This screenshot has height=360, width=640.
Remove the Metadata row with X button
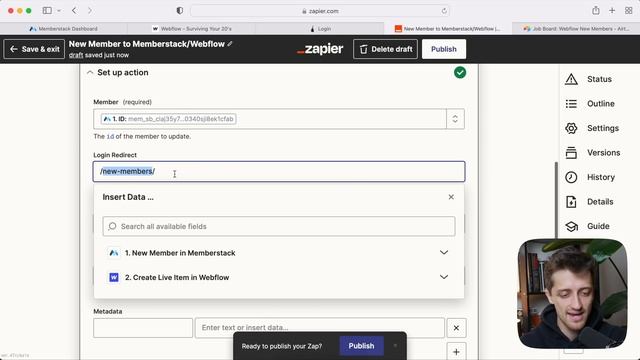point(456,328)
